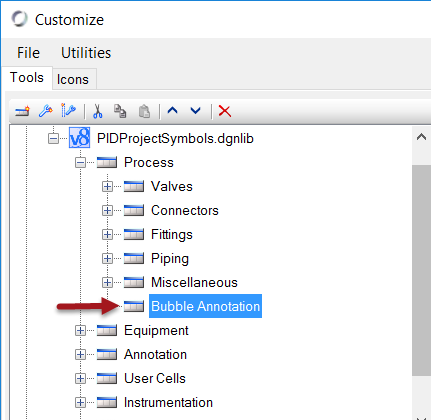Click the New Toolbox icon in toolbar
Screen dimensions: 431x420
(x=22, y=111)
